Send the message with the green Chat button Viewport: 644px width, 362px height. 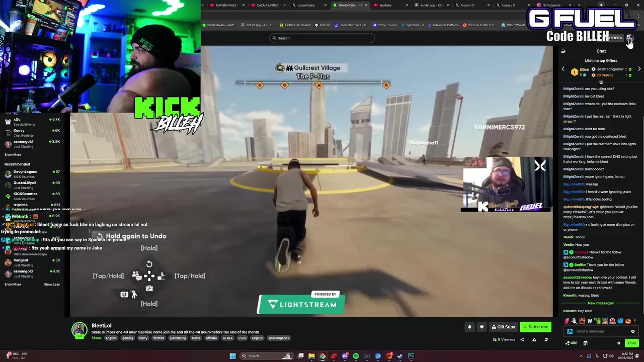(x=632, y=343)
